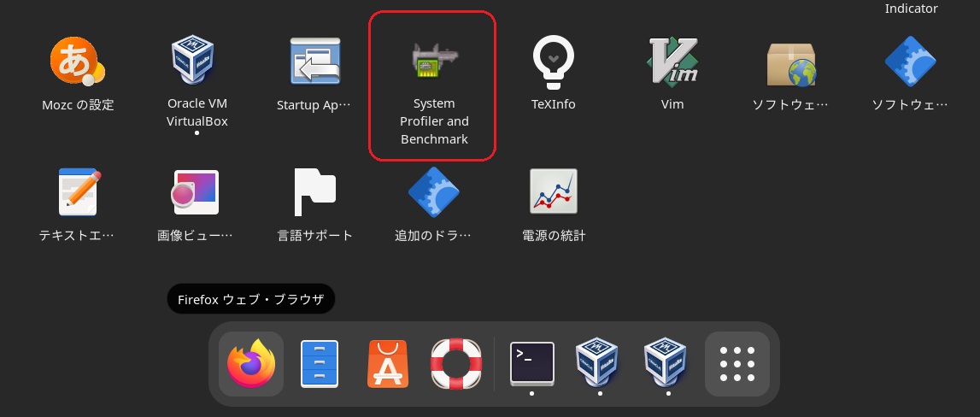Click the Vim label text
The image size is (980, 417).
coord(672,104)
